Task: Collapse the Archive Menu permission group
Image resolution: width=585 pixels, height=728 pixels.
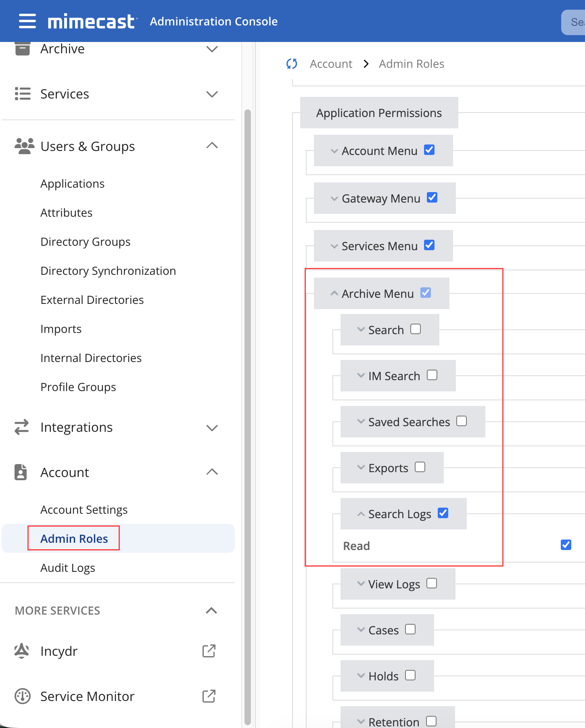Action: (x=334, y=293)
